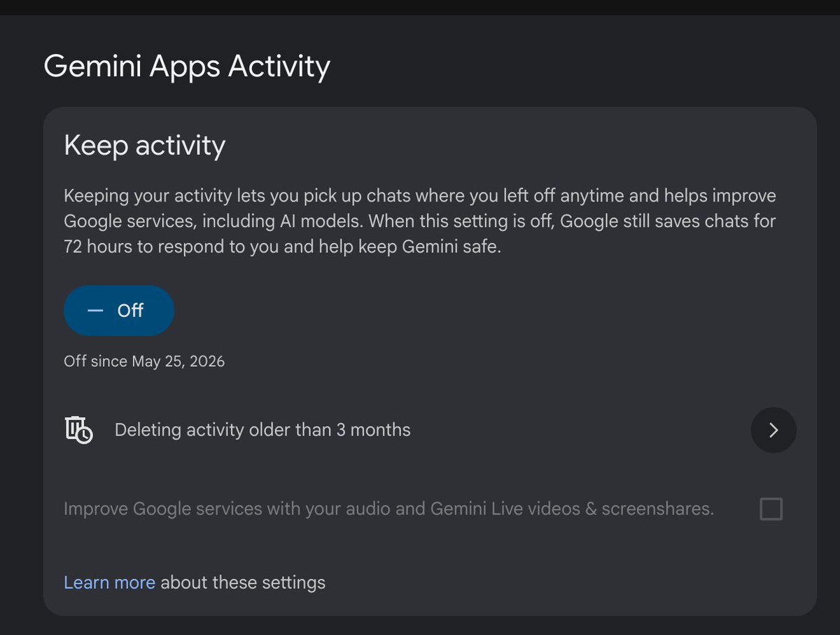Open auto-delete settings via chevron arrow

[x=773, y=430]
